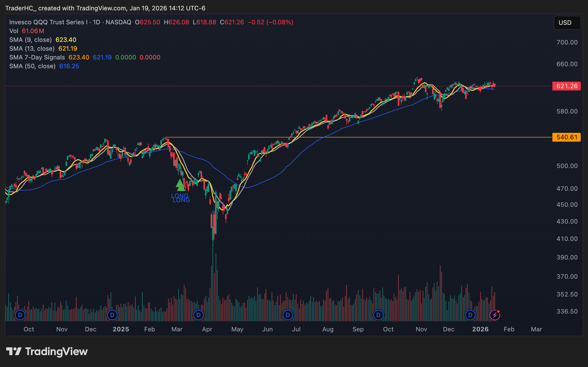Viewport: 588px width, 367px height.
Task: Click the TradingView logo at bottom left
Action: [47, 351]
